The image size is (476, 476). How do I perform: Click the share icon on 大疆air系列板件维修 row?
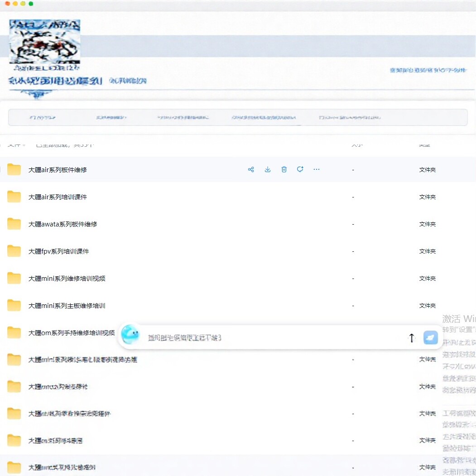(251, 169)
